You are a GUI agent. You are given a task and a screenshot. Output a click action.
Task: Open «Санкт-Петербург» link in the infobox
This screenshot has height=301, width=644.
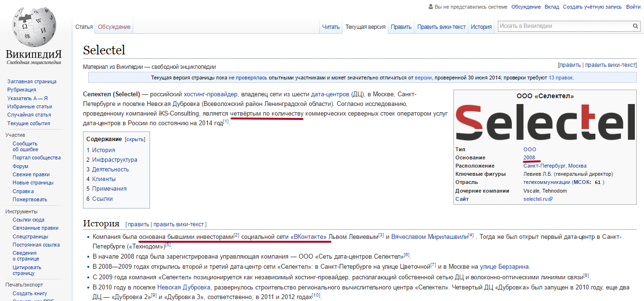pos(545,166)
